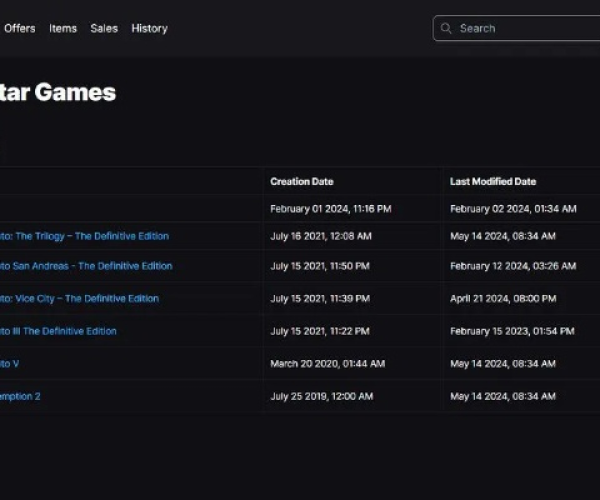This screenshot has height=500, width=600.
Task: Select the February 01 2024, 11:16 PM cell
Action: tap(331, 209)
